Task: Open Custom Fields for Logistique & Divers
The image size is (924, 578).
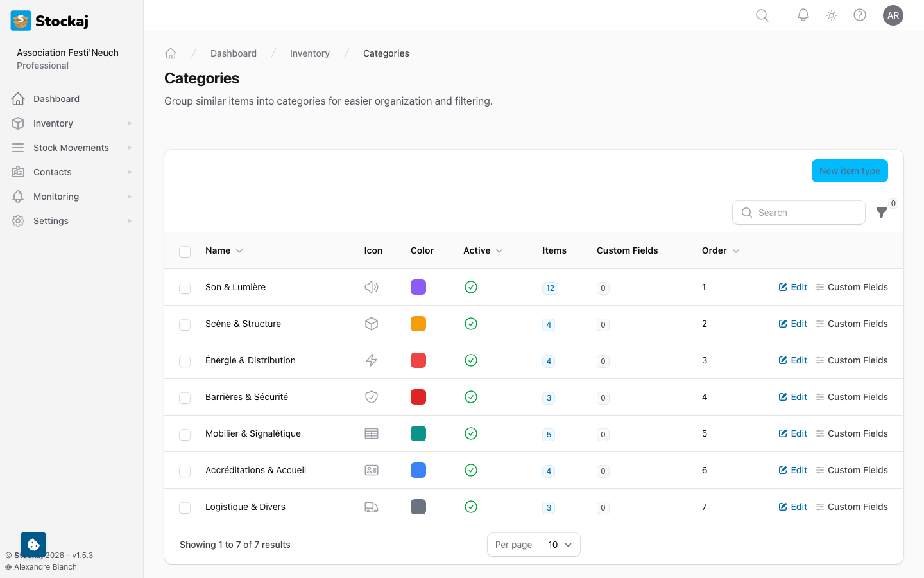Action: point(851,507)
